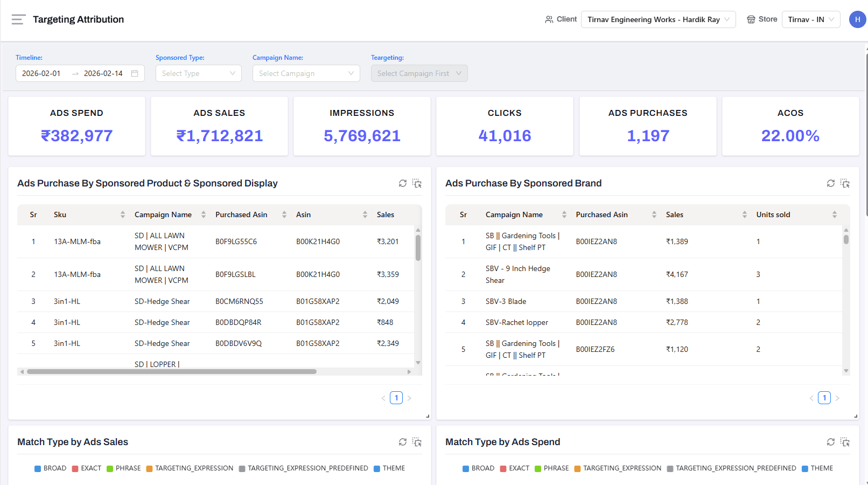This screenshot has width=868, height=485.
Task: Sort by Sku column sorter arrows
Action: (123, 214)
